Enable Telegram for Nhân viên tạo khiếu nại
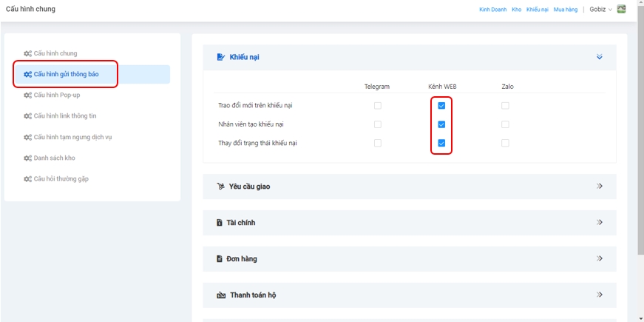 click(x=378, y=124)
